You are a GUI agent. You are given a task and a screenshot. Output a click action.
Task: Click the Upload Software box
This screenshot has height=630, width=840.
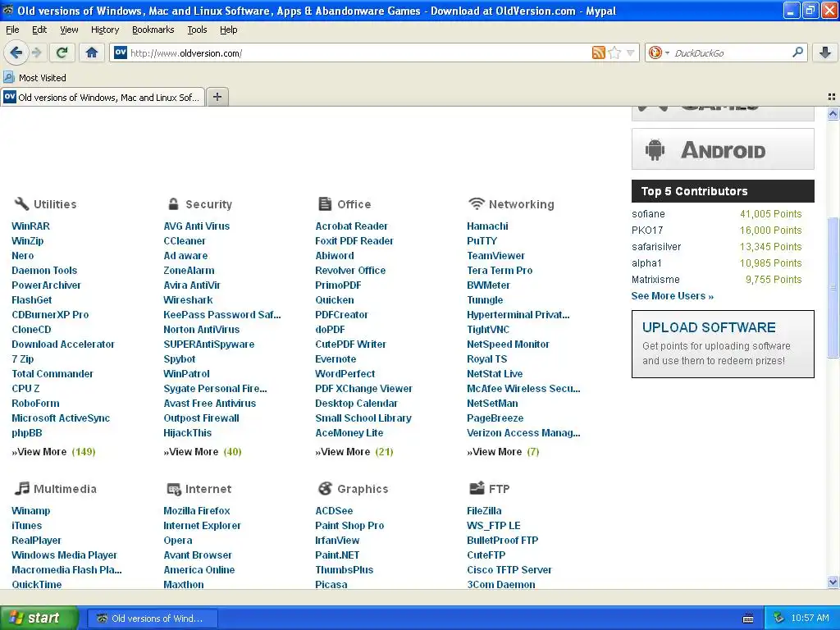[723, 344]
